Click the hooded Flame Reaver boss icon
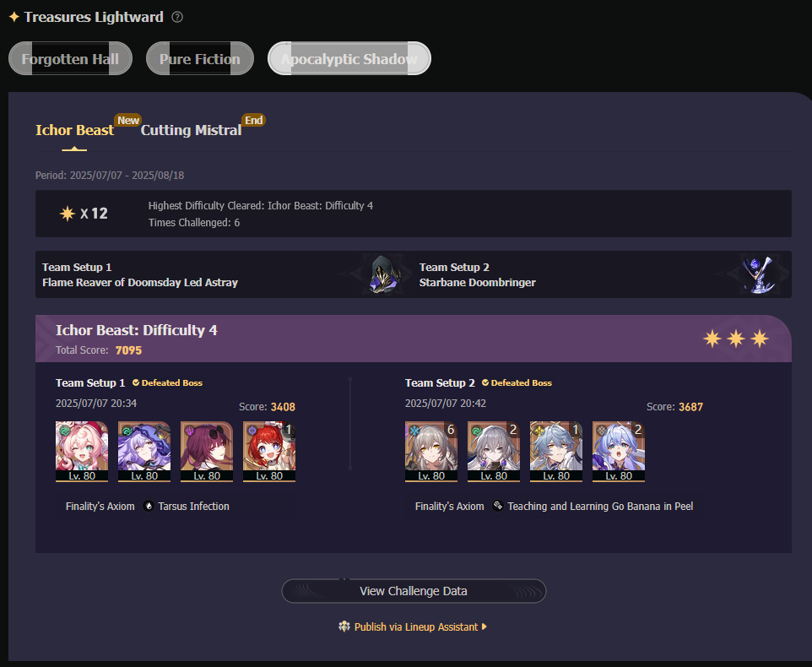812x667 pixels. (384, 274)
